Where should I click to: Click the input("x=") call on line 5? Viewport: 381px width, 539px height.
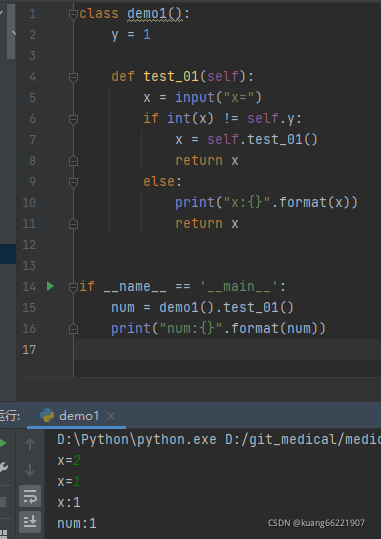(219, 98)
